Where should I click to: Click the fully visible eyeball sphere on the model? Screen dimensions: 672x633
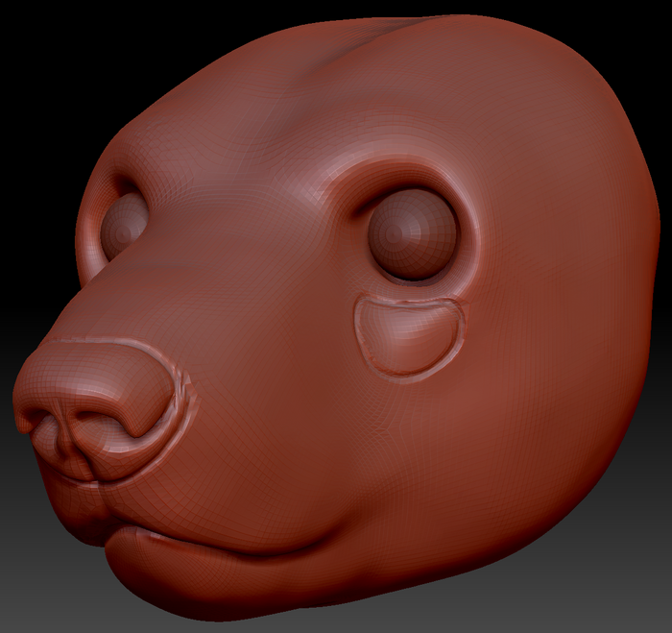[413, 234]
